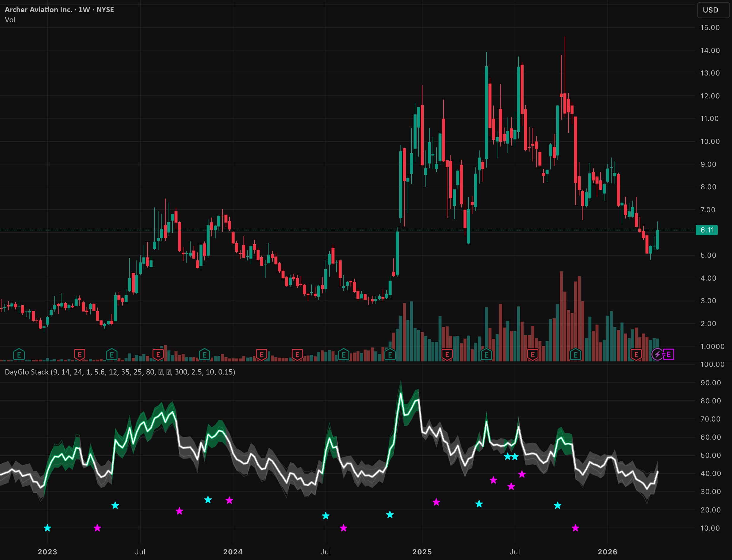Screen dimensions: 732x560
Task: Click the green earnings E marker of August 2024
Action: [x=344, y=355]
